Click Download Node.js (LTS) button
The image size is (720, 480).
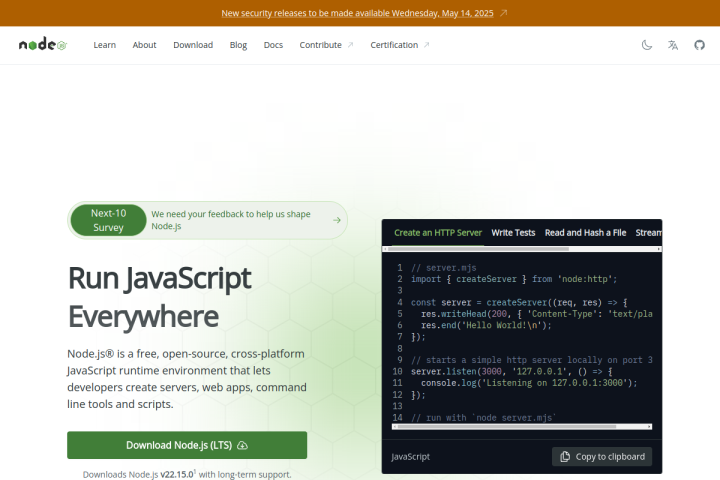[x=187, y=445]
